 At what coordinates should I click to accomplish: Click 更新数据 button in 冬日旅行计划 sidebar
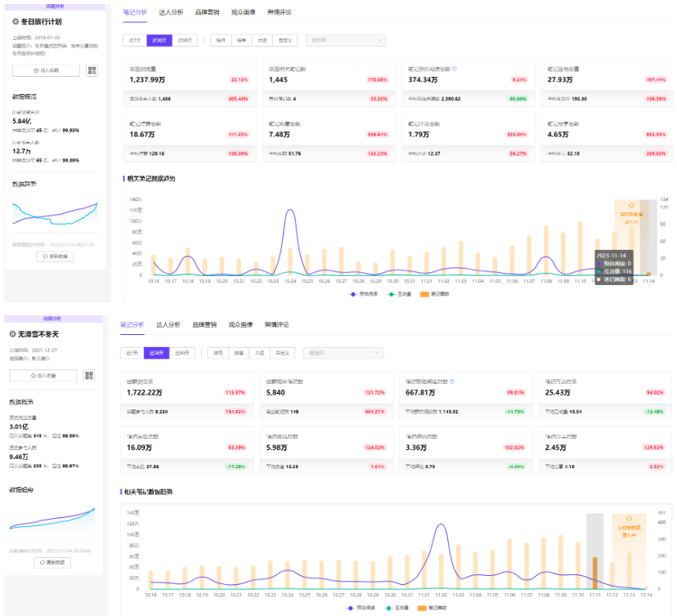coord(56,257)
